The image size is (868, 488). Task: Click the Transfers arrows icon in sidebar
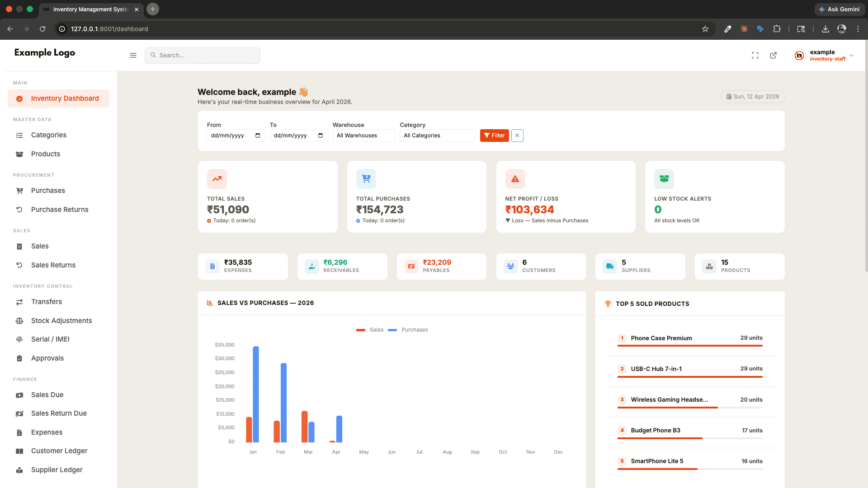click(19, 302)
